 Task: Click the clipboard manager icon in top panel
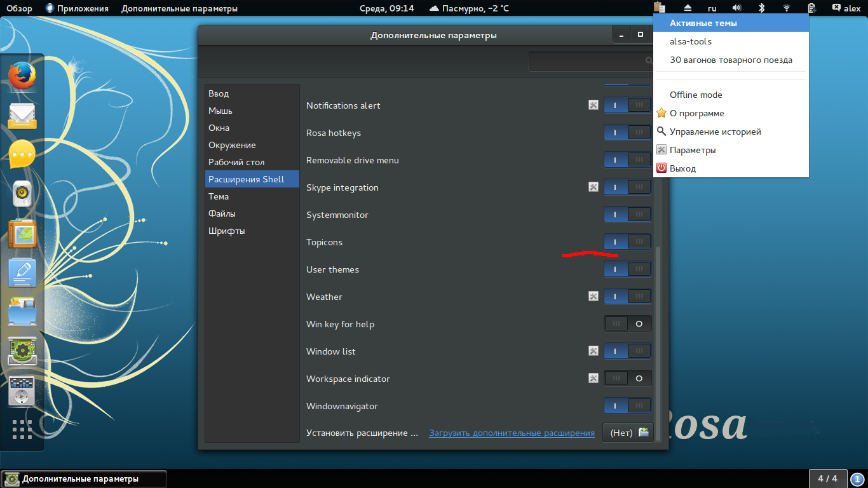pyautogui.click(x=661, y=8)
